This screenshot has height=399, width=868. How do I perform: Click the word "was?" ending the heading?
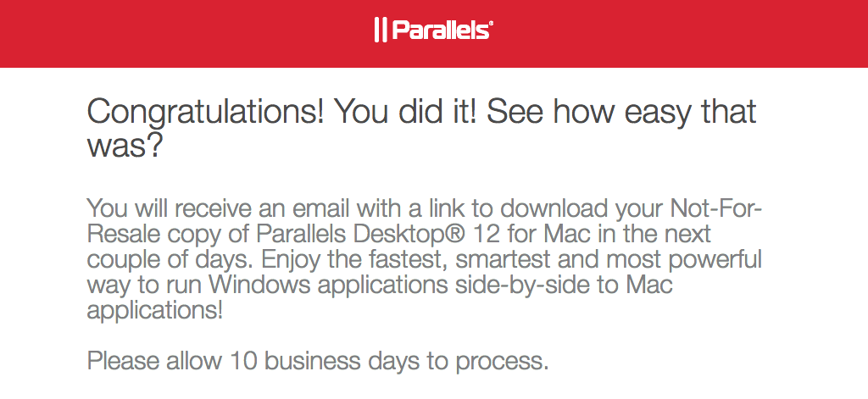coord(125,147)
